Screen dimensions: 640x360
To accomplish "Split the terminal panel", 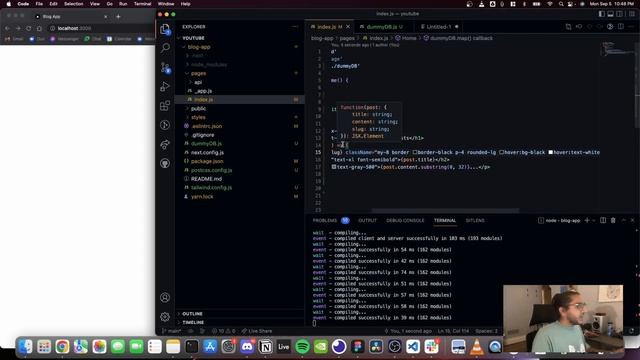I will (603, 220).
